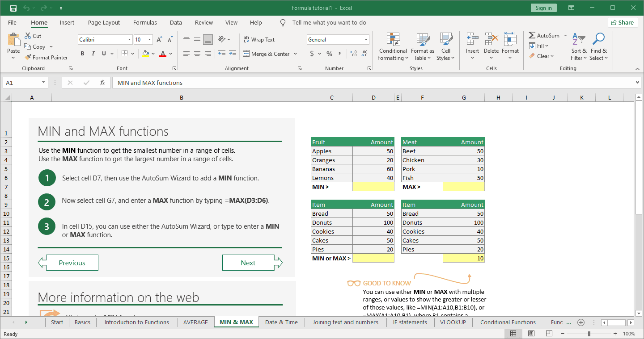This screenshot has width=644, height=339.
Task: Select yellow cell D7 beside MIN label
Action: (373, 187)
